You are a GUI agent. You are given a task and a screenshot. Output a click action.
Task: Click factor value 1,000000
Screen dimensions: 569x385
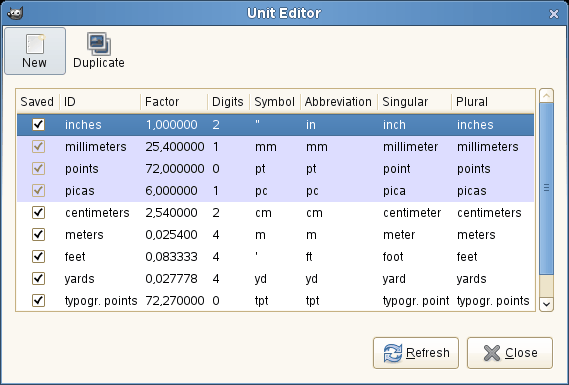[172, 125]
